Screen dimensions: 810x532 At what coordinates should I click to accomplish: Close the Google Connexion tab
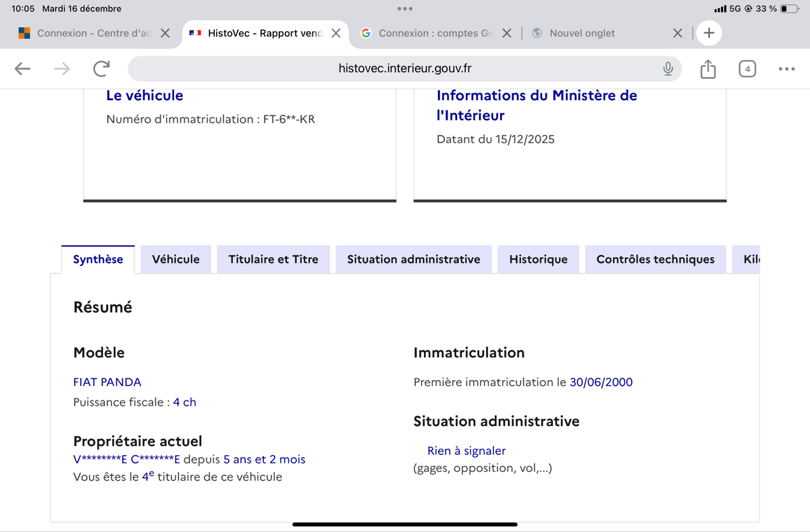507,33
